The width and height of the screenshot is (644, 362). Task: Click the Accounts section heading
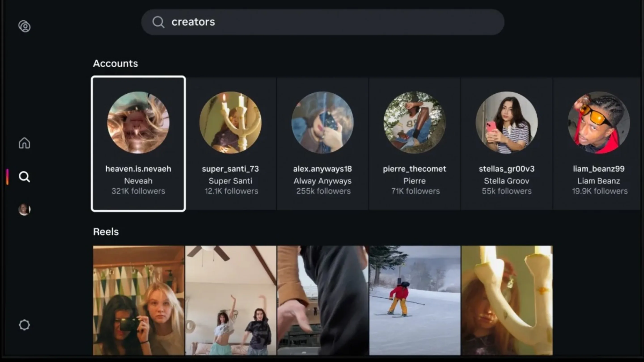115,63
